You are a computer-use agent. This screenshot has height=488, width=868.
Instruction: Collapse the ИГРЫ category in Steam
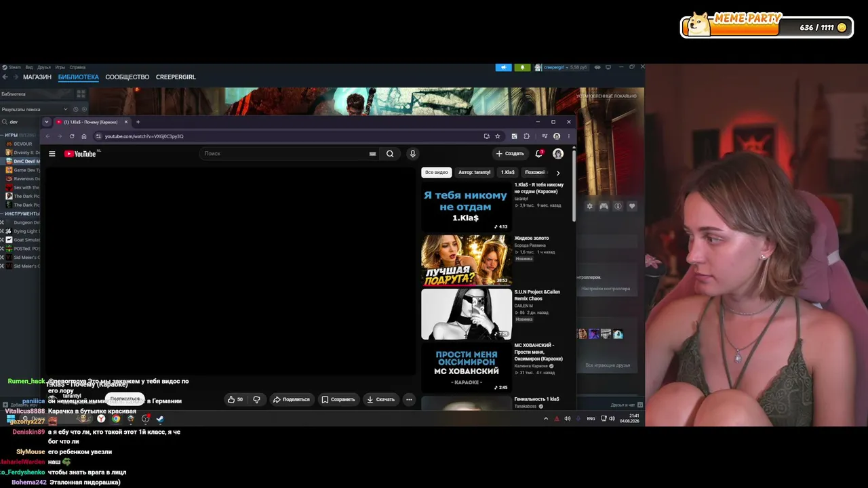pyautogui.click(x=11, y=135)
